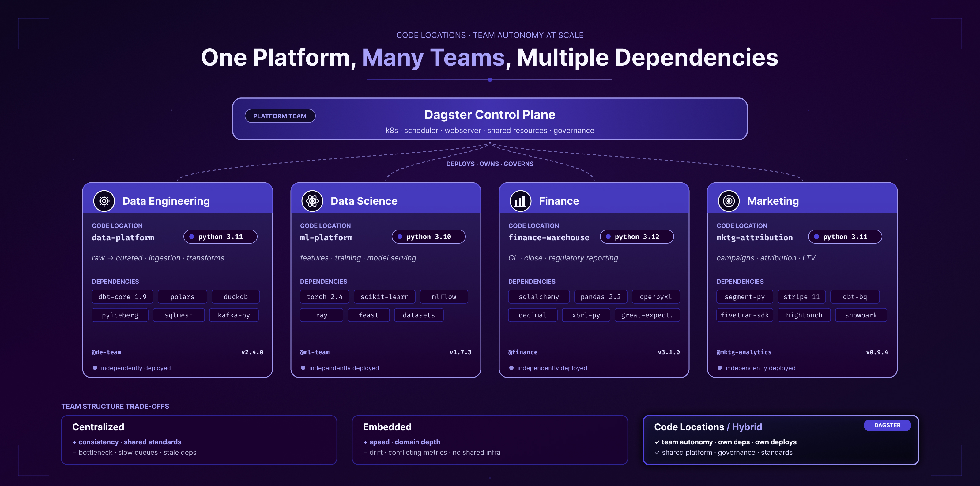Click the mktg-attribution code location name
This screenshot has height=486, width=980.
point(755,237)
